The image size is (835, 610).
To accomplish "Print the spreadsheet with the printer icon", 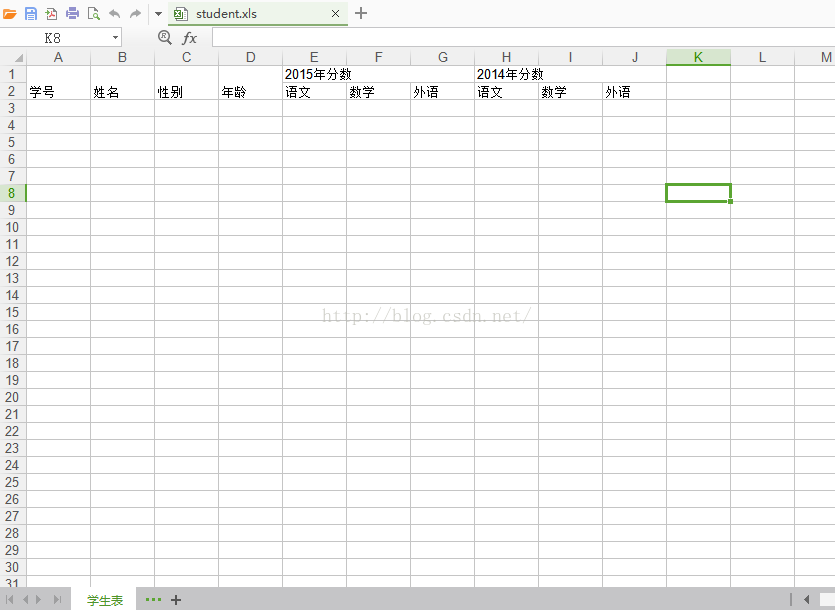I will (x=72, y=14).
